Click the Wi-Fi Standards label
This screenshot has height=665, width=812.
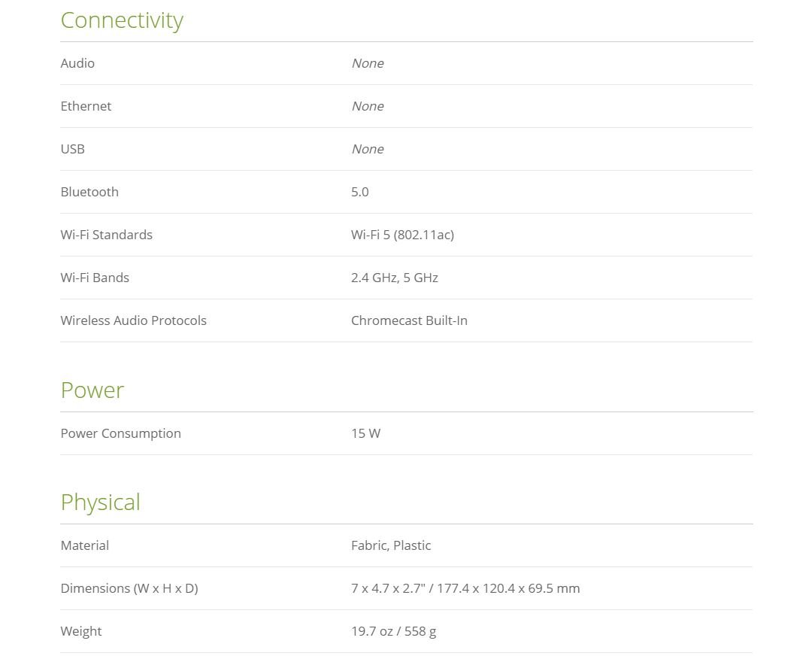click(107, 235)
